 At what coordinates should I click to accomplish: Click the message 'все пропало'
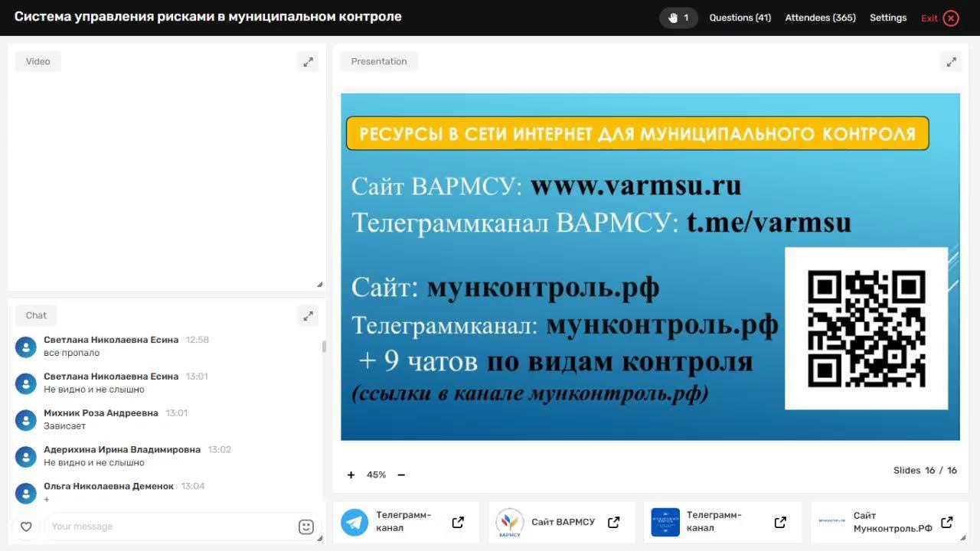coord(72,353)
